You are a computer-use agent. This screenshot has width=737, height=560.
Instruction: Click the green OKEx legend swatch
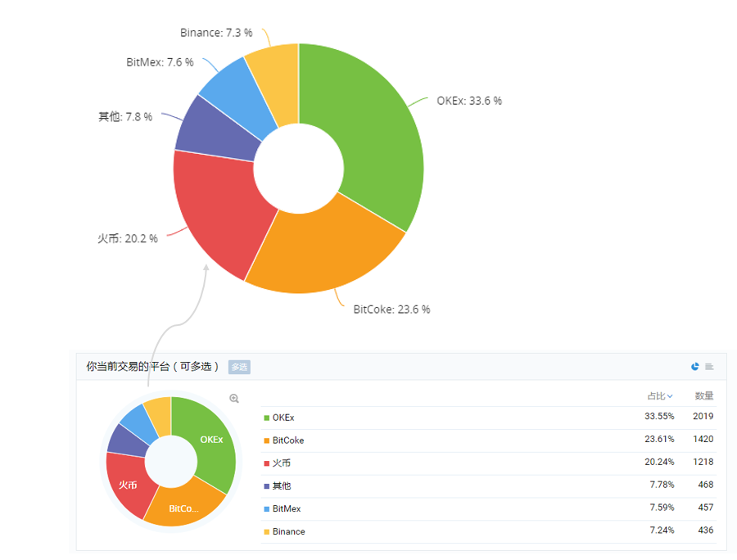(266, 418)
